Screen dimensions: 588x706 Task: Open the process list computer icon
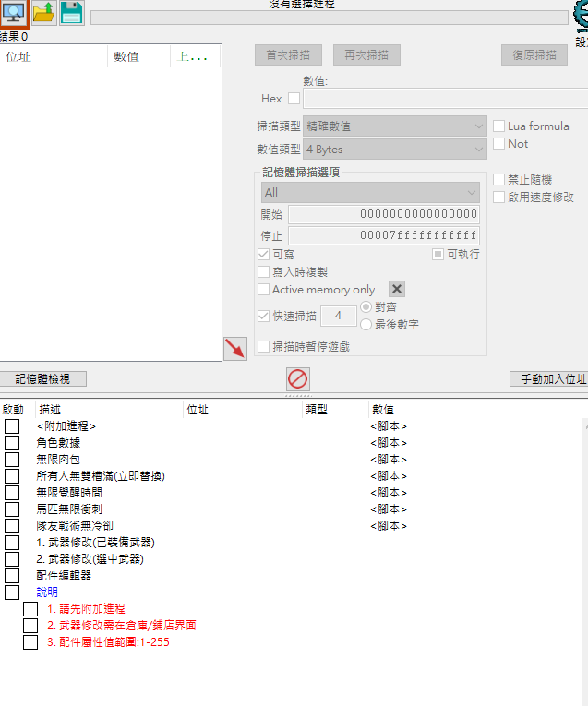pos(14,13)
